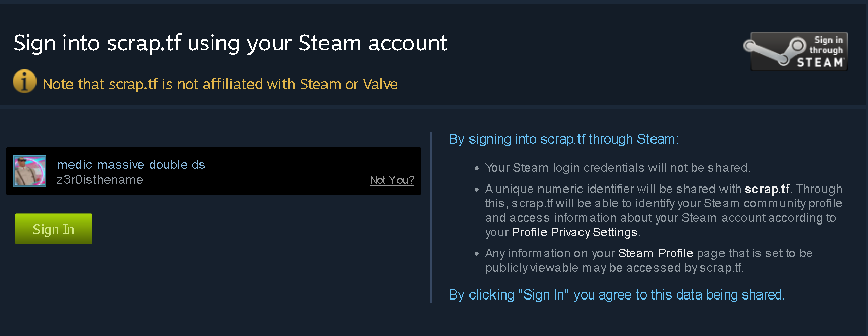Click the "By signing into scrap.tf through Steam:" heading

(563, 139)
